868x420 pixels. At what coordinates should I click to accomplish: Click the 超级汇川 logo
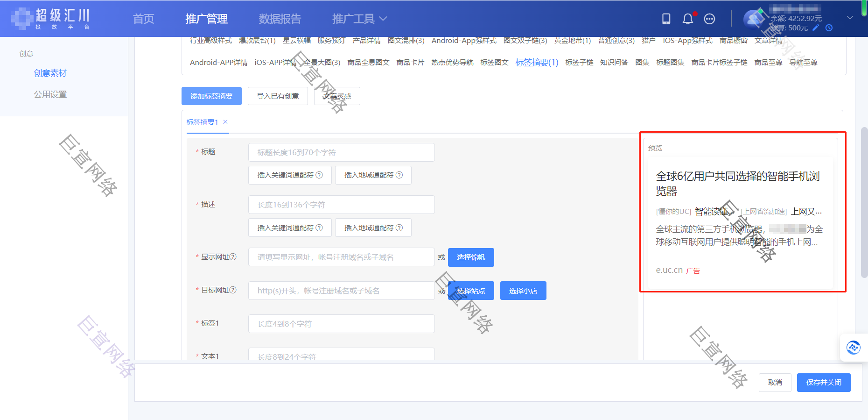click(50, 19)
